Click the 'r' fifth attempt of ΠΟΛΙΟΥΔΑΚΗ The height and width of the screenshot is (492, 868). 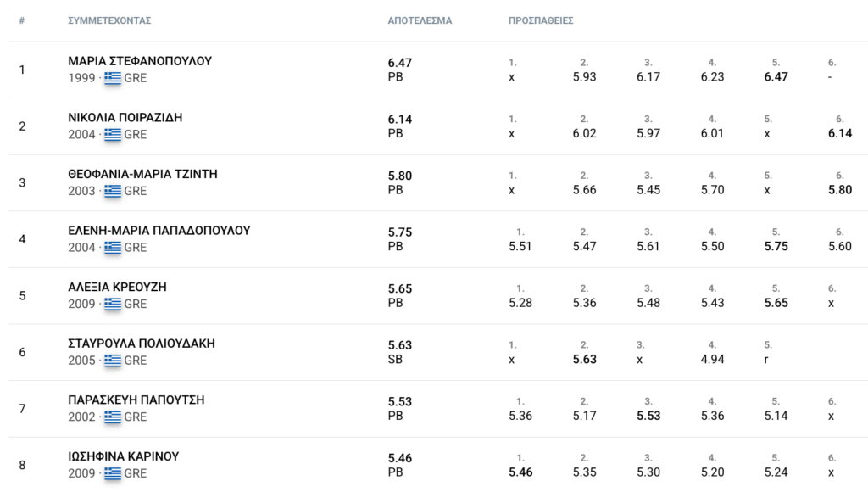[767, 360]
